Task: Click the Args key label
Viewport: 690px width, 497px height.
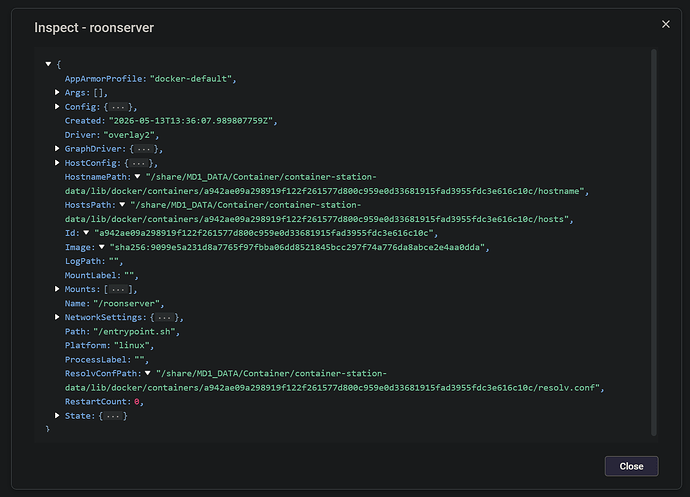Action: [77, 92]
